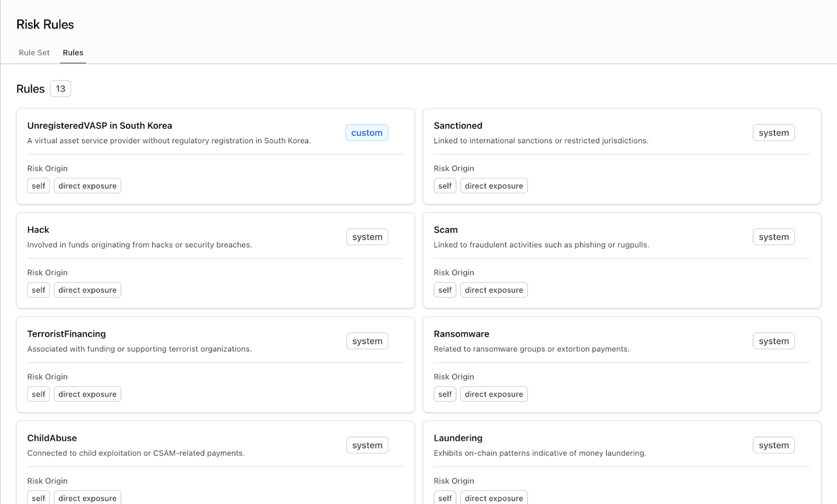Viewport: 837px width, 504px height.
Task: Click the self tag in the Hack rule
Action: coord(38,290)
